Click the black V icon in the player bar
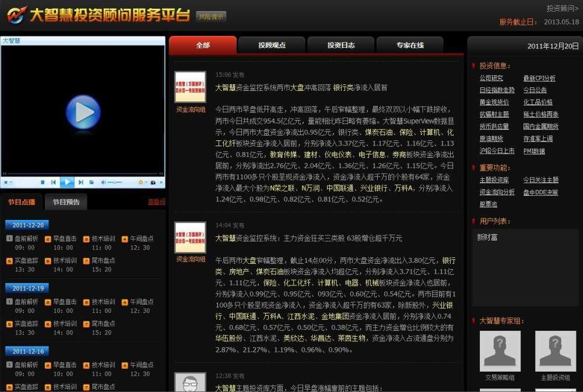Viewport: 583px width, 392px height. [x=153, y=182]
